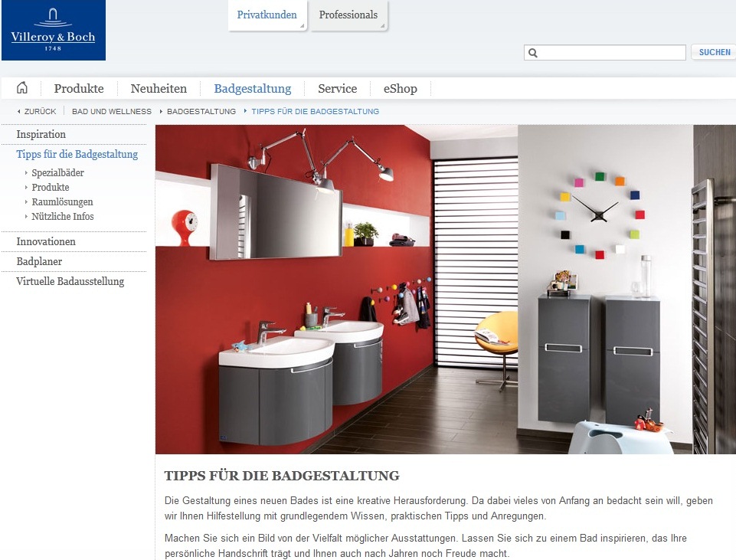
Task: Go back via ZURÜCK breadcrumb
Action: tap(37, 111)
